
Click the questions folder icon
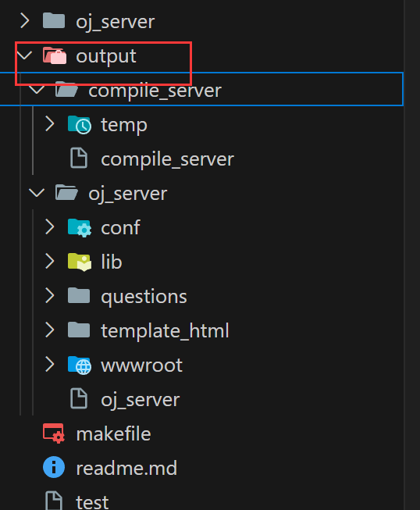(x=79, y=296)
